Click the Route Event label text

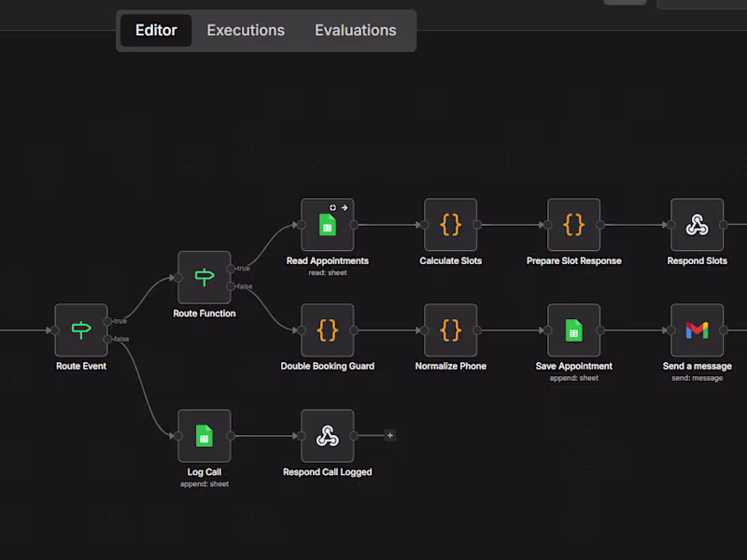81,366
